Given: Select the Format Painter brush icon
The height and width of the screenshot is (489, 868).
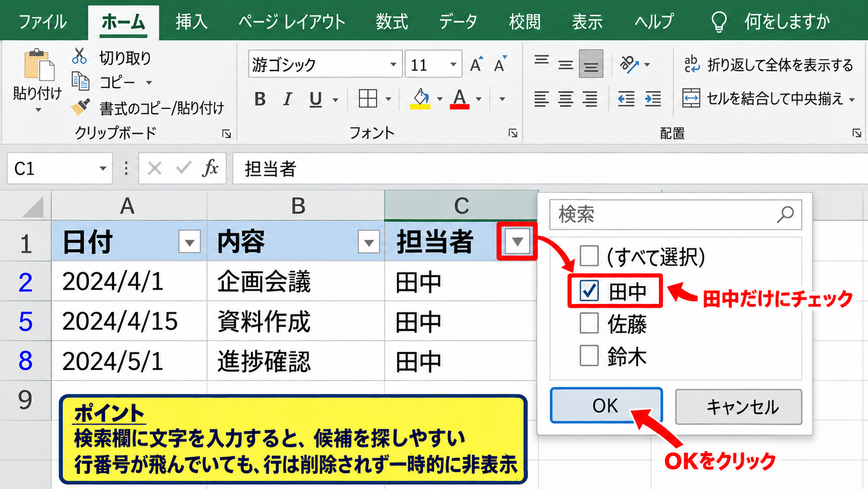Looking at the screenshot, I should 80,107.
